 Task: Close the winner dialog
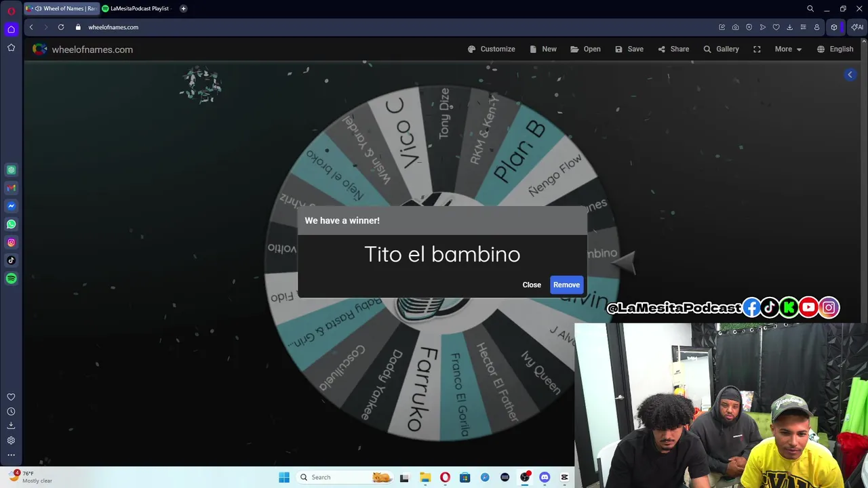[532, 285]
